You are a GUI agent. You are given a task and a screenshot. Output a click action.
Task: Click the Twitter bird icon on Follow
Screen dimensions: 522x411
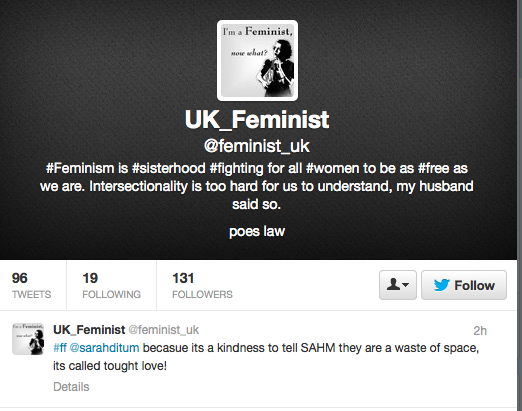tap(442, 285)
